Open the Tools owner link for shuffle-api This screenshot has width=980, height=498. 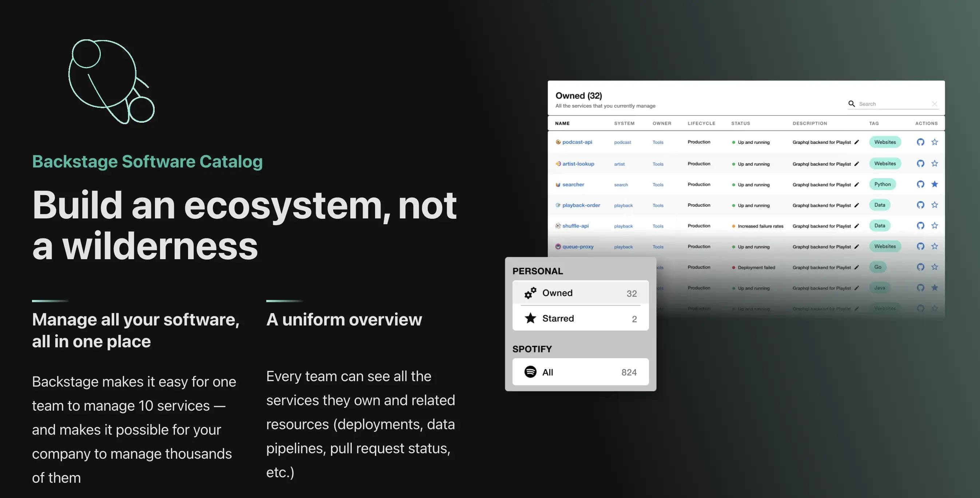tap(658, 225)
